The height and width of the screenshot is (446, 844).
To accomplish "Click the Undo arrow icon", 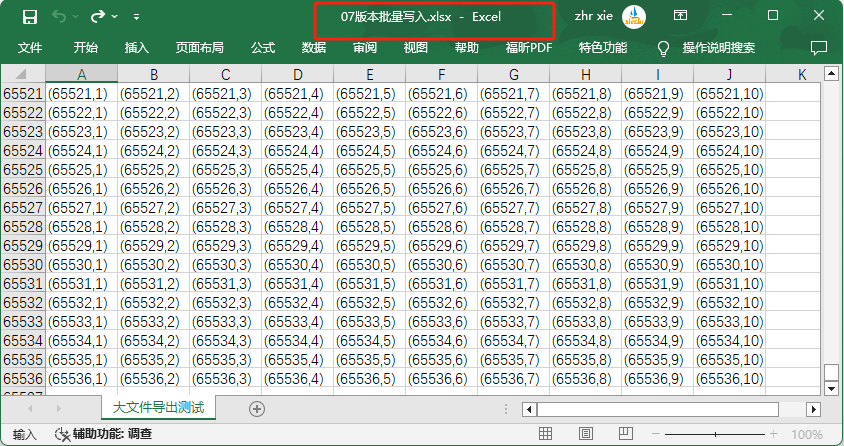I will tap(59, 16).
